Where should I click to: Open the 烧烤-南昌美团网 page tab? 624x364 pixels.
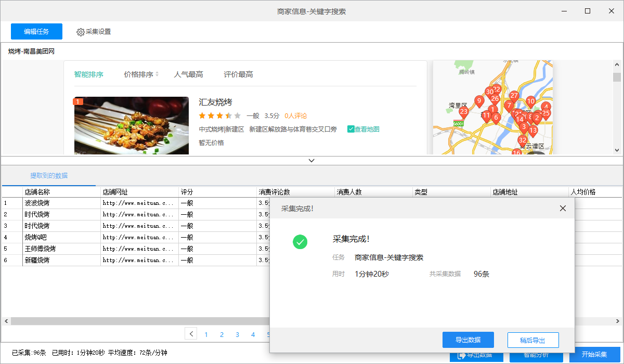click(31, 51)
